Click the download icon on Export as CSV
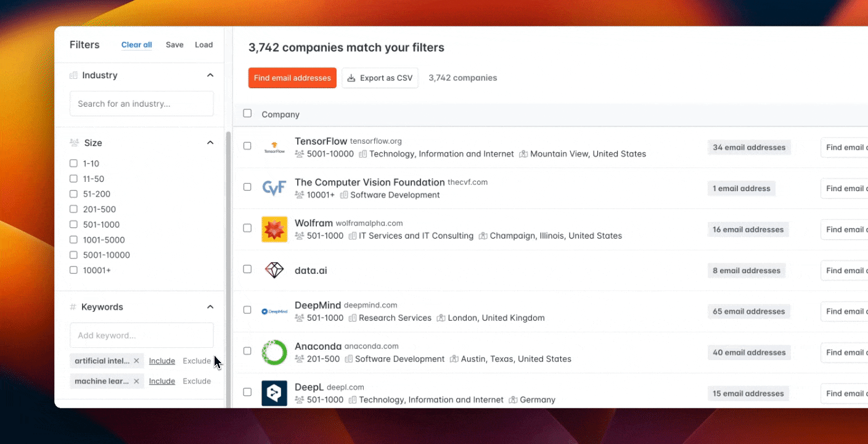The image size is (868, 444). [x=351, y=78]
